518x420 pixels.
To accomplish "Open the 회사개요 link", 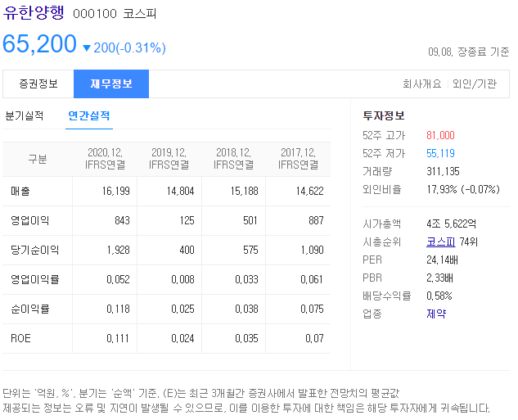I will [x=422, y=84].
